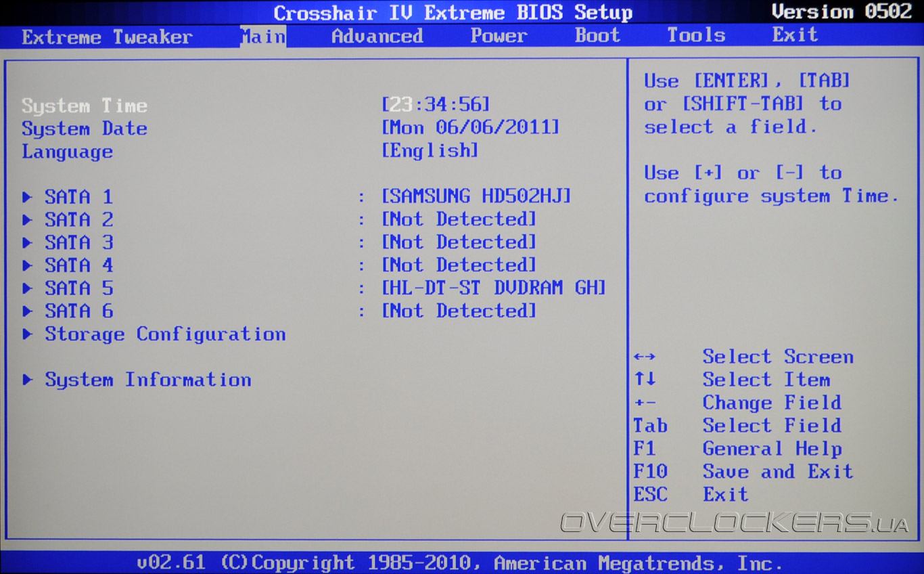924x574 pixels.
Task: Expand the System Information arrow
Action: (x=27, y=380)
